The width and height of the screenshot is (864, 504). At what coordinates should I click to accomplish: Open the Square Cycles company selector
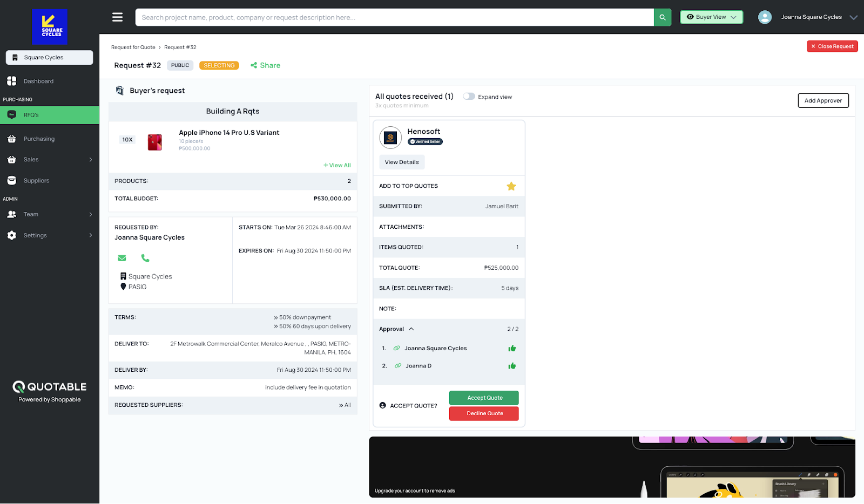pos(50,57)
